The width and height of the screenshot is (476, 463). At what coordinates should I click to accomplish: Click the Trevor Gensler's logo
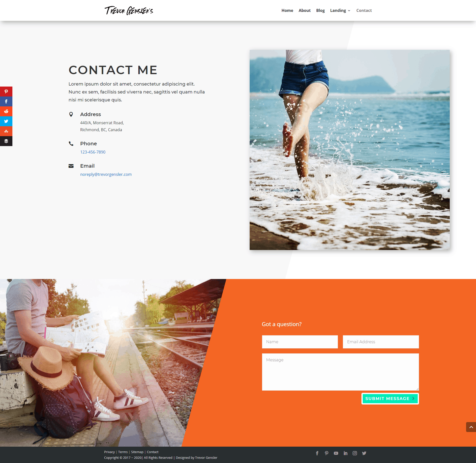129,10
